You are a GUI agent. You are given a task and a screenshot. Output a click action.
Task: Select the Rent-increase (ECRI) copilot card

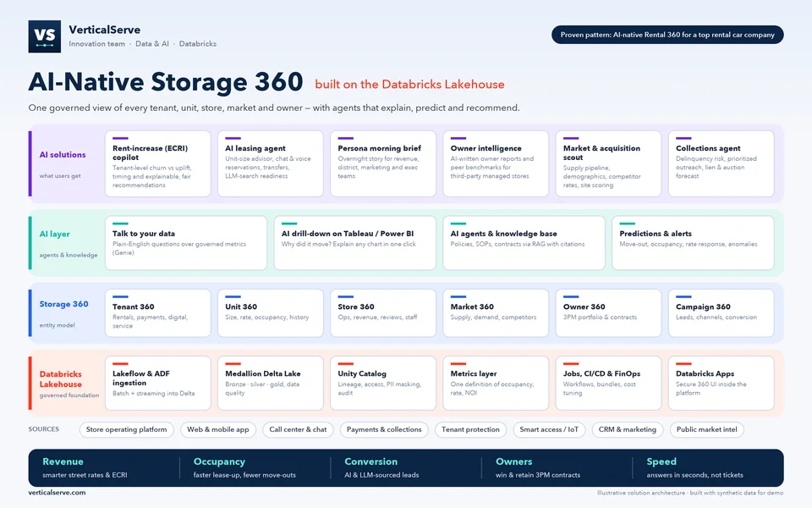pyautogui.click(x=158, y=163)
